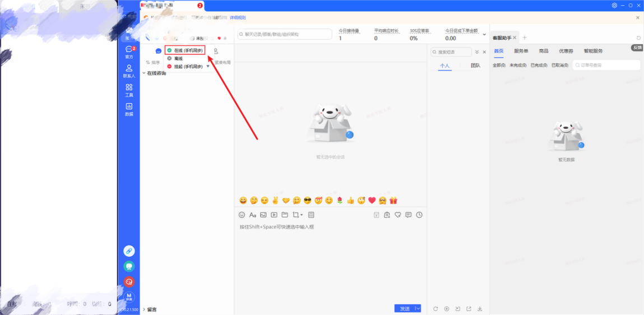Send the thumbs-up quick emoji
Viewport: 644px width, 315px height.
click(x=350, y=201)
